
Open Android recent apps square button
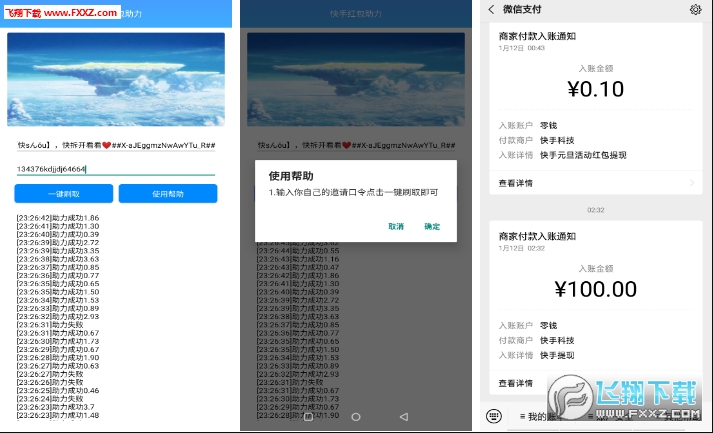click(x=308, y=416)
